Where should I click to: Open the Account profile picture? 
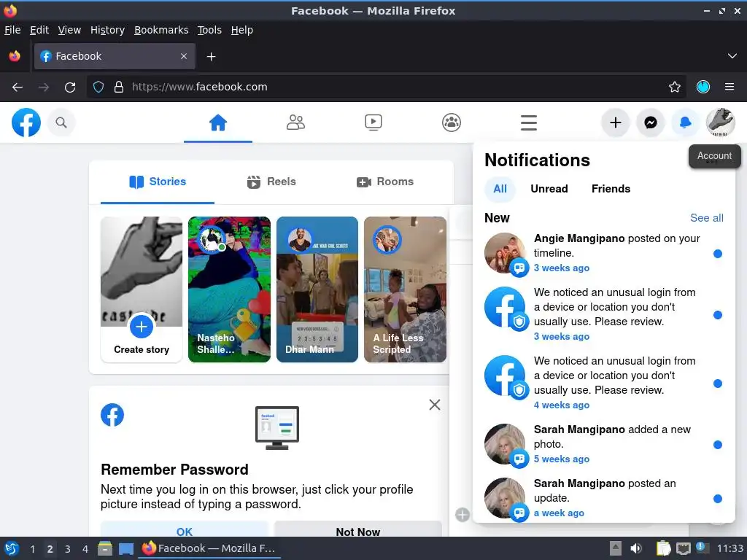pos(720,122)
